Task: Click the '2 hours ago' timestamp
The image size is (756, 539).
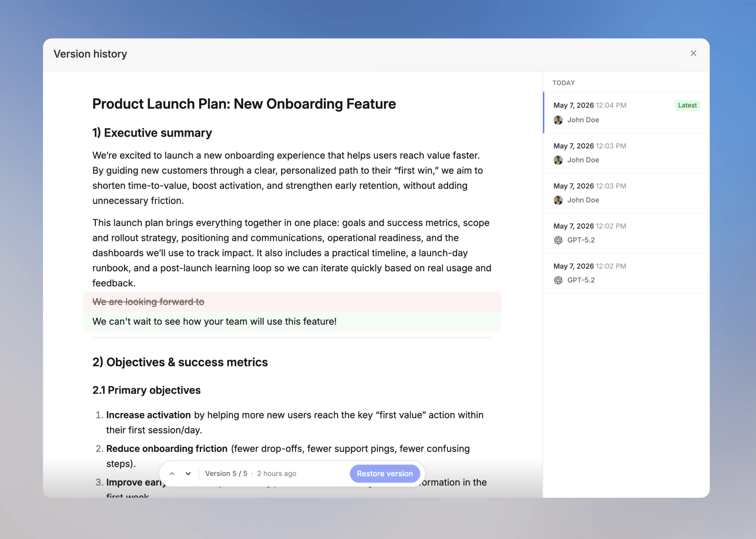Action: 277,473
